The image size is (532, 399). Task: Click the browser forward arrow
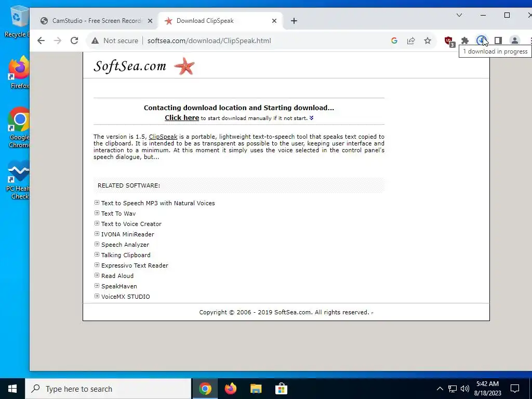coord(58,41)
